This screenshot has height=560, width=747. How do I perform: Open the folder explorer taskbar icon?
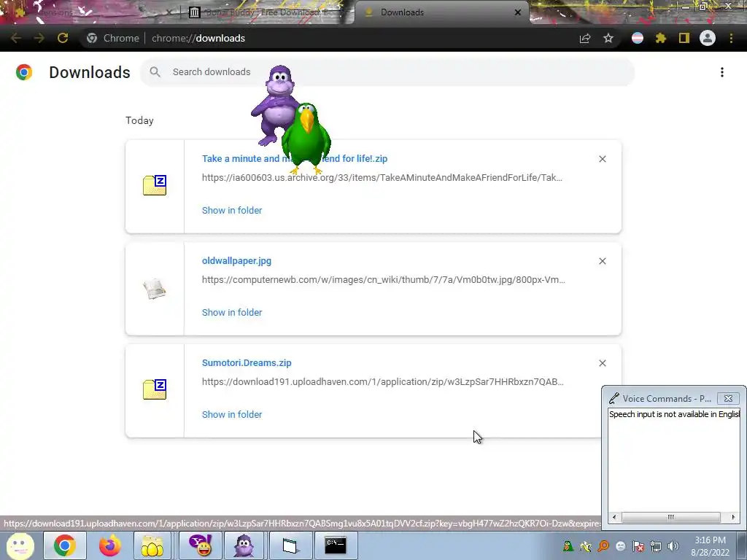coord(152,545)
